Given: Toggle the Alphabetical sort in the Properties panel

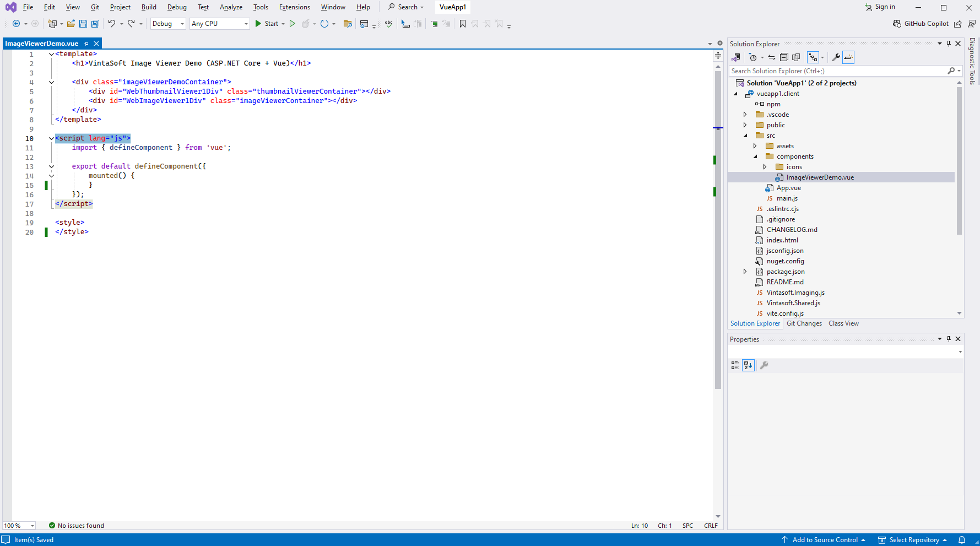Looking at the screenshot, I should tap(748, 365).
